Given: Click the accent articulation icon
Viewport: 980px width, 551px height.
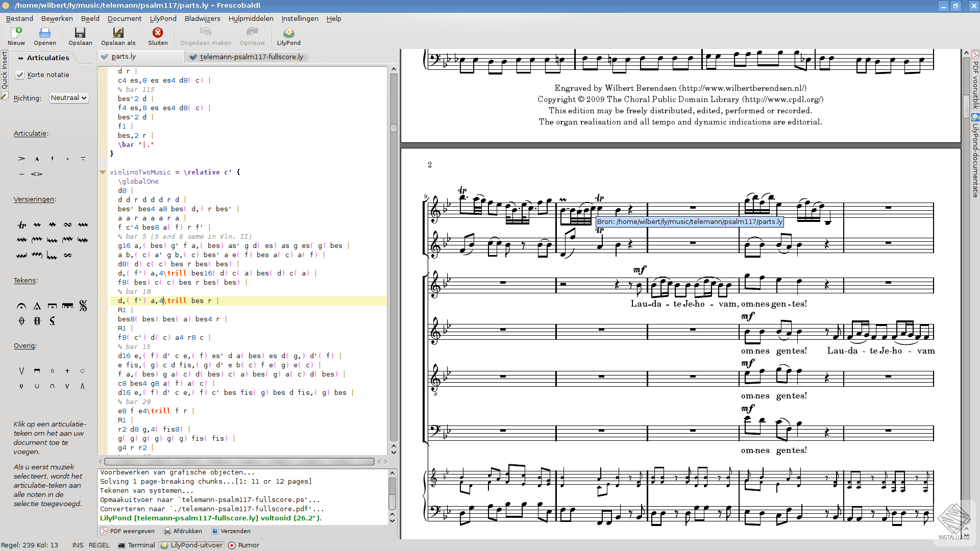Looking at the screenshot, I should (22, 159).
